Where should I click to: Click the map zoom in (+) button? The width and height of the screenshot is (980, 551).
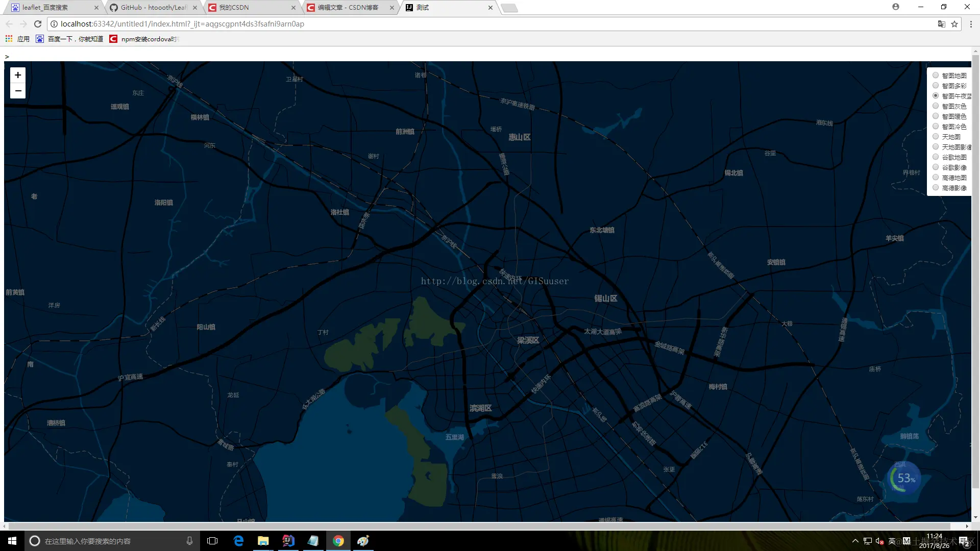(18, 75)
